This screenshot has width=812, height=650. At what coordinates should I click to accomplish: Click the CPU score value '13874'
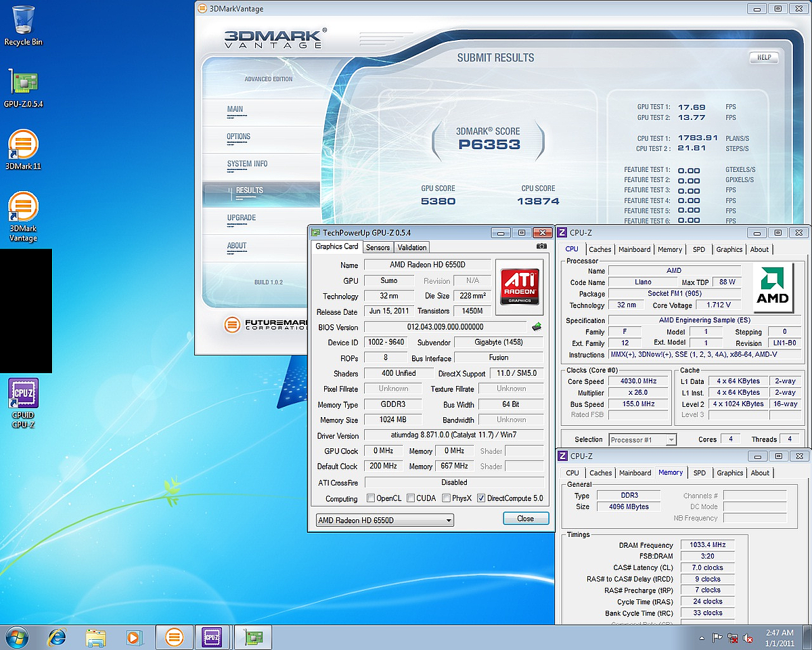click(x=538, y=201)
